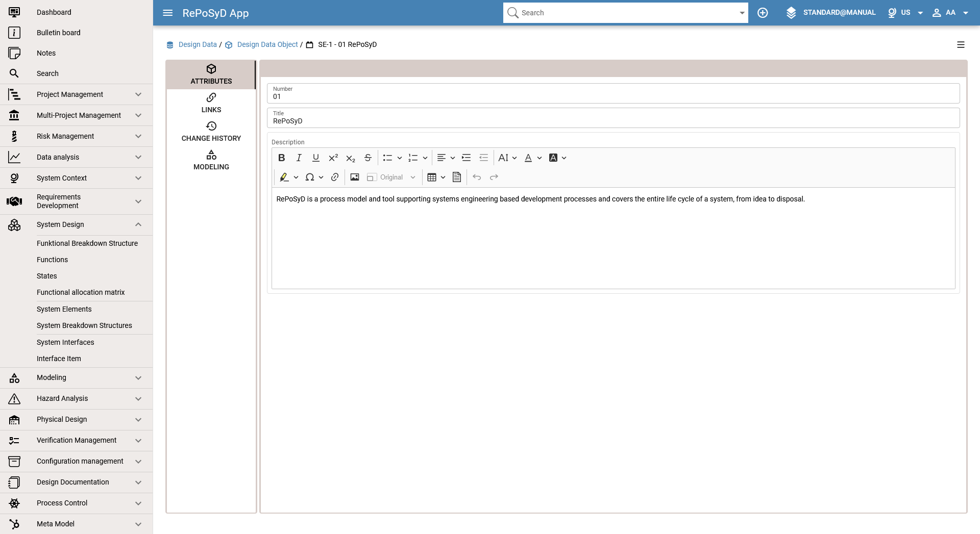Screen dimensions: 980x534
Task: Expand the search box dropdown arrow
Action: click(742, 13)
